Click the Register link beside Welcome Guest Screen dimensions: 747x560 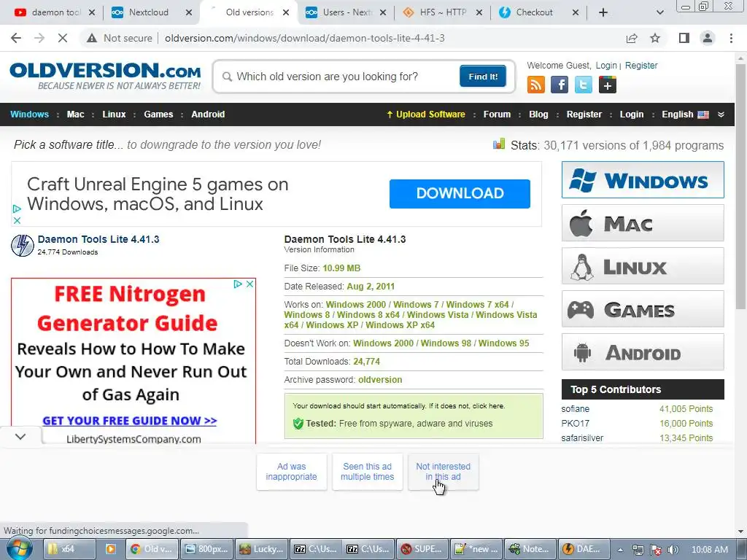(641, 65)
